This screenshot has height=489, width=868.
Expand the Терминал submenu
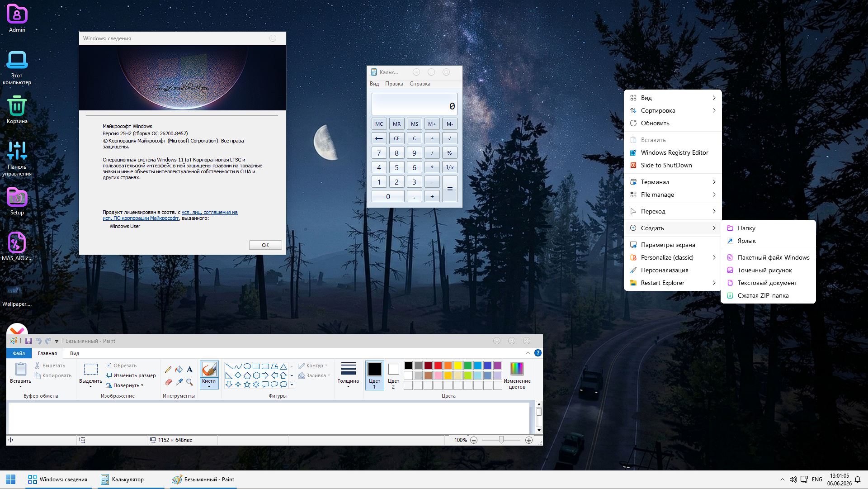[673, 182]
